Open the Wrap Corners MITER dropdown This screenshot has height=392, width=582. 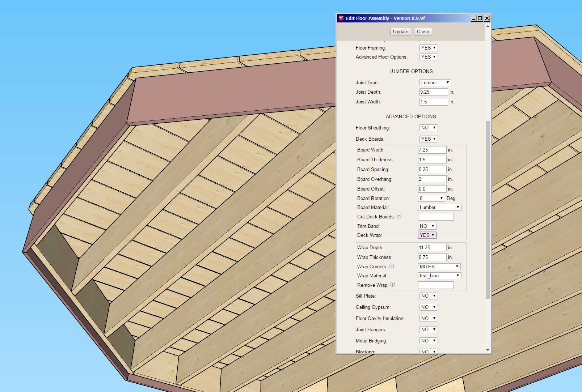[439, 267]
